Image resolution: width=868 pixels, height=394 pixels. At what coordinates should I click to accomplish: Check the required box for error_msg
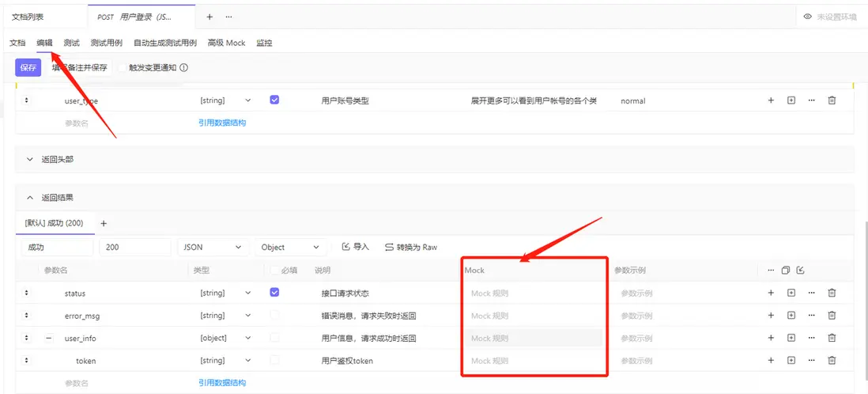pyautogui.click(x=274, y=315)
